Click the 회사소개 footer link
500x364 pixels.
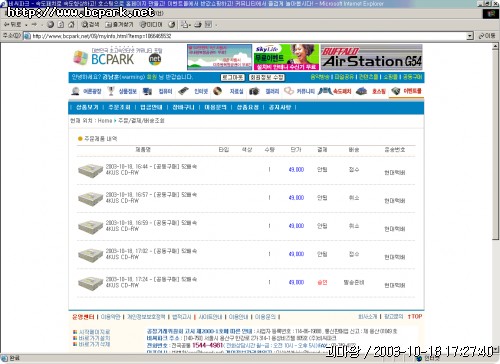click(x=368, y=316)
